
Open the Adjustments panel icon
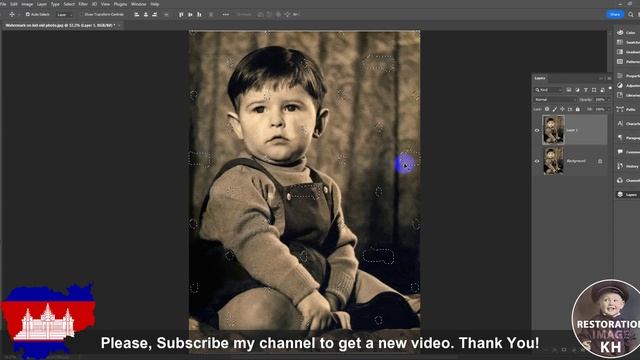[x=620, y=85]
